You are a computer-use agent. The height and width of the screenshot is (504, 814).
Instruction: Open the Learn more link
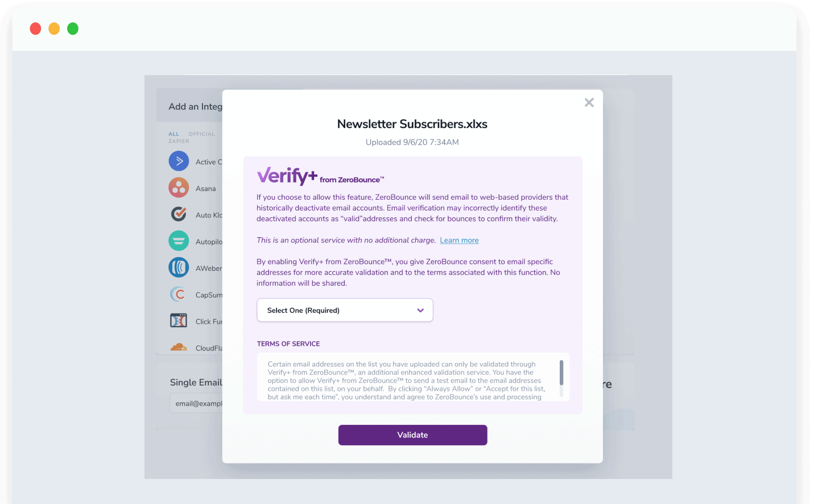[458, 240]
